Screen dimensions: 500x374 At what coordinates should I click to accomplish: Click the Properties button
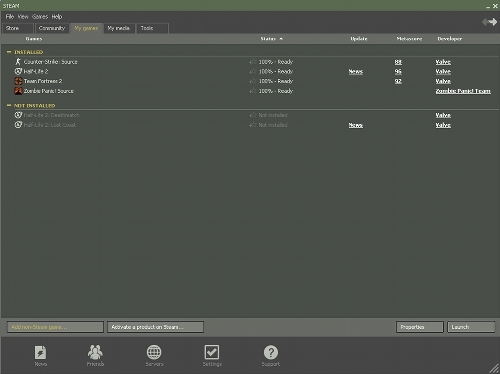coord(420,327)
